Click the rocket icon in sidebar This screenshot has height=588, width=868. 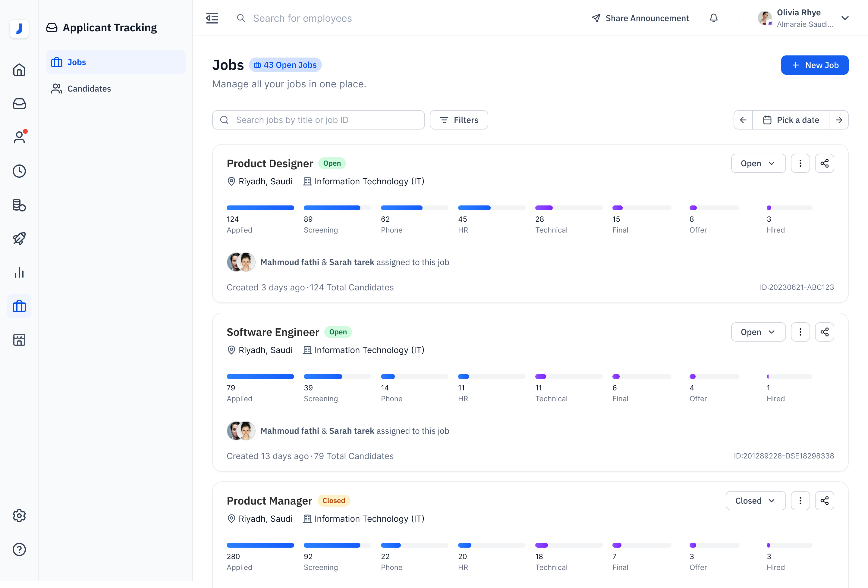(19, 239)
